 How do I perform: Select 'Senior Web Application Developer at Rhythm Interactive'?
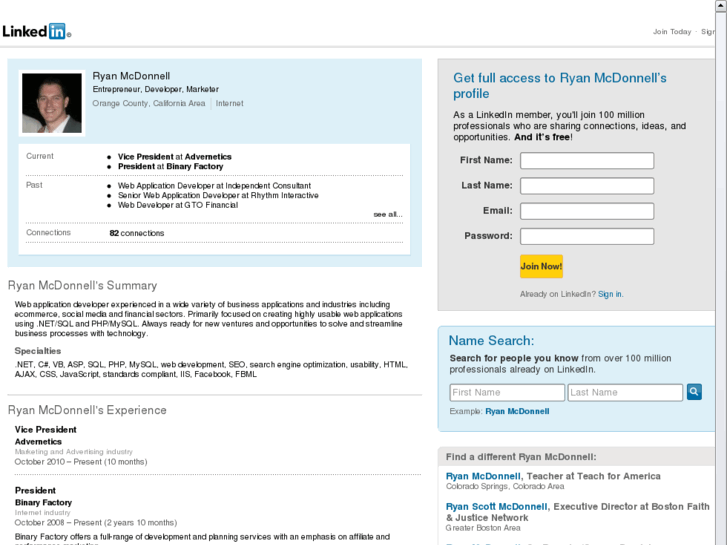[x=218, y=195]
